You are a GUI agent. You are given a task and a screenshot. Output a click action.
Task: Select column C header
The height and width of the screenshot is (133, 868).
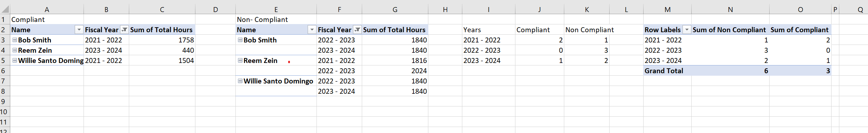162,10
